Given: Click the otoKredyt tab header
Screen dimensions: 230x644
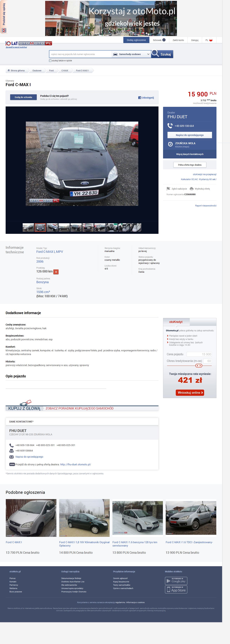Looking at the screenshot, I should 176,322.
